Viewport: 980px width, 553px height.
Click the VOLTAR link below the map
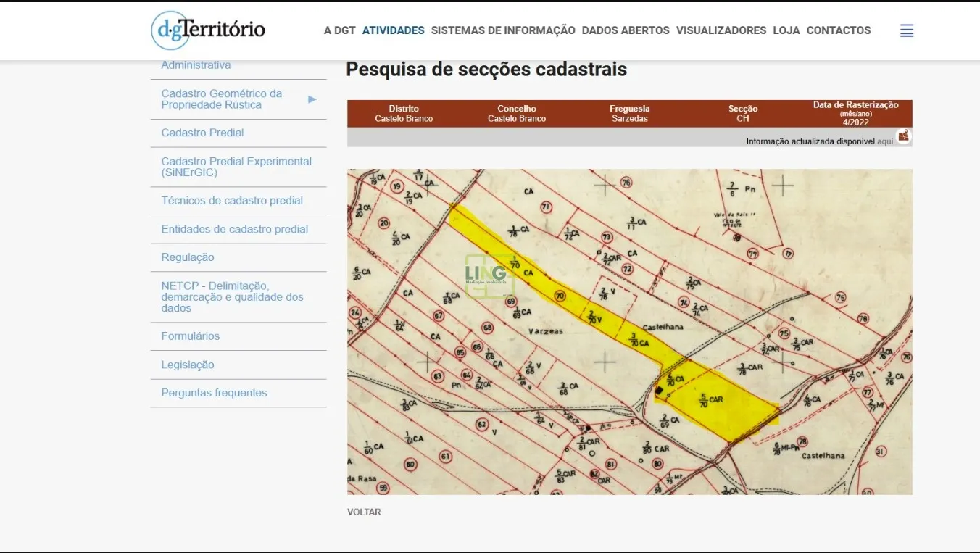click(364, 512)
